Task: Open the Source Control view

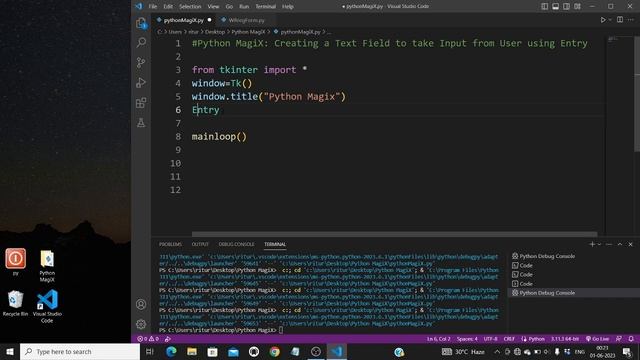Action: [141, 62]
